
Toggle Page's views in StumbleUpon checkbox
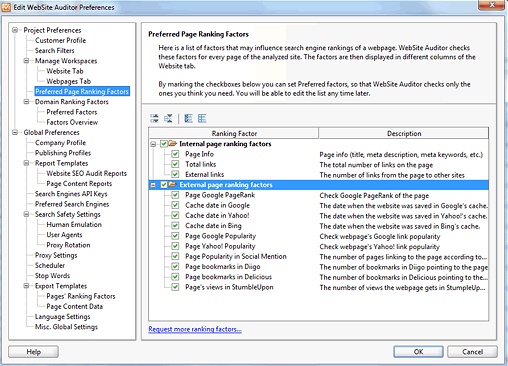click(175, 287)
